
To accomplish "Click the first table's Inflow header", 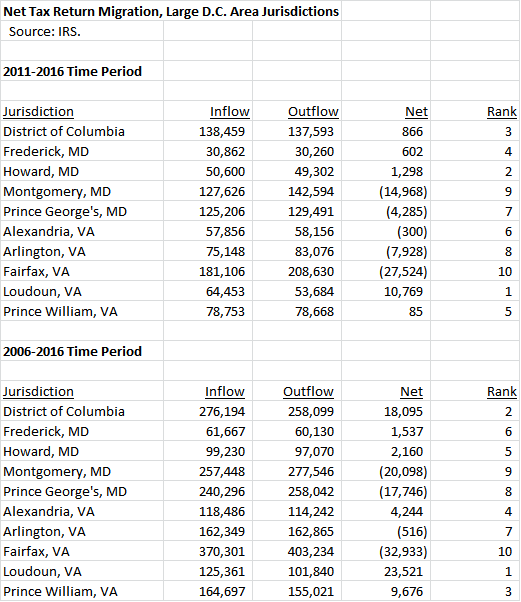I will tap(230, 112).
